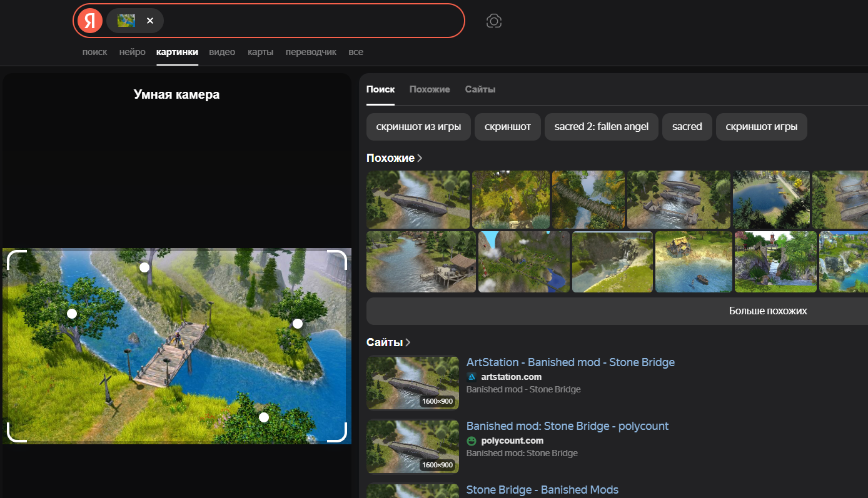Remove the uploaded image chip with X
This screenshot has width=868, height=498.
(x=150, y=21)
